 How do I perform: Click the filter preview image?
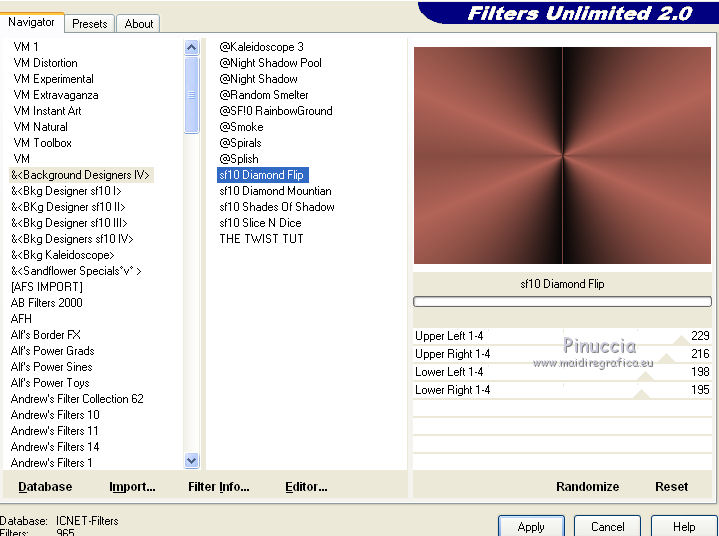[x=562, y=155]
